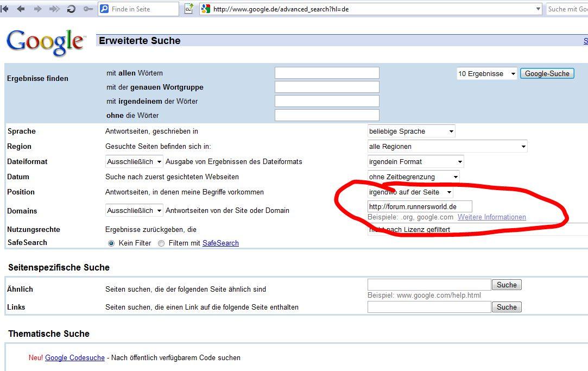Screen dimensions: 588x371
Task: Click the Ergebnisse finden label
Action: [37, 78]
